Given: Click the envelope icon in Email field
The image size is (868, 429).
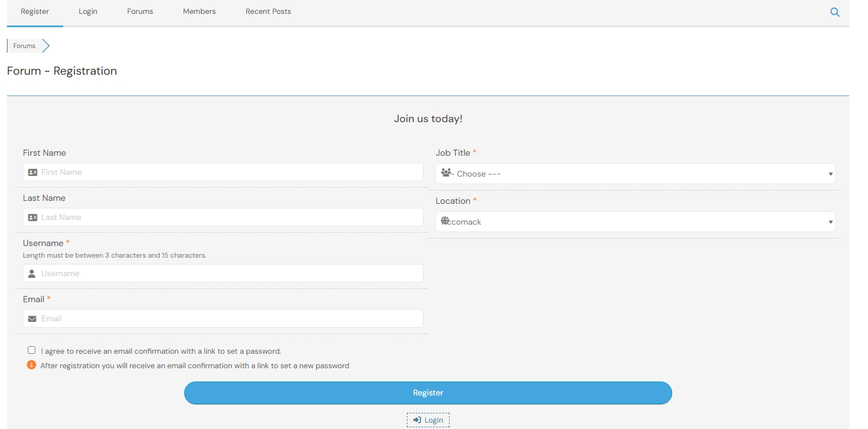Looking at the screenshot, I should point(32,319).
